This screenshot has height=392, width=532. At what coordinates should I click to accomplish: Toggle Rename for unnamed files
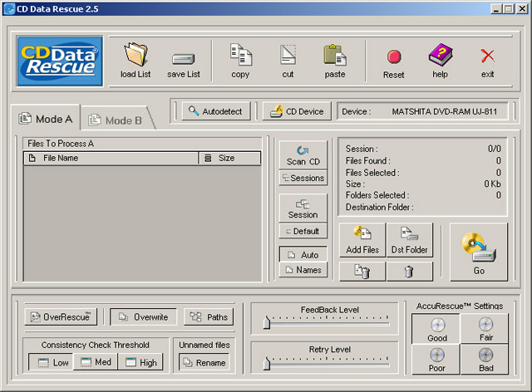tap(204, 362)
